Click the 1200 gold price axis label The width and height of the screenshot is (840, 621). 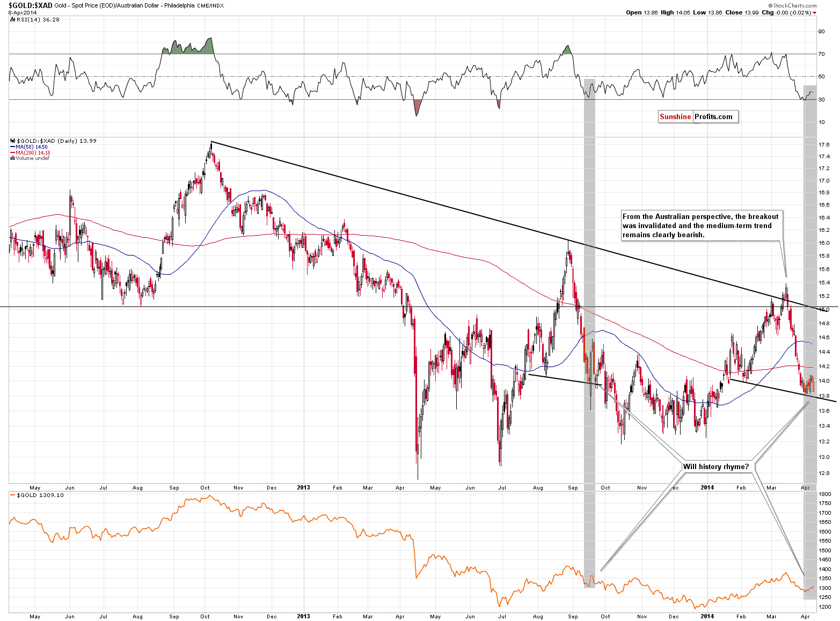pyautogui.click(x=825, y=607)
